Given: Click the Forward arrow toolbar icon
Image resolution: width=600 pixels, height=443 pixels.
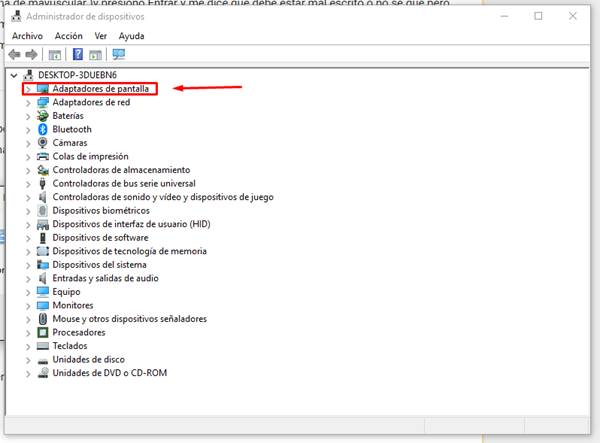Looking at the screenshot, I should coord(31,55).
